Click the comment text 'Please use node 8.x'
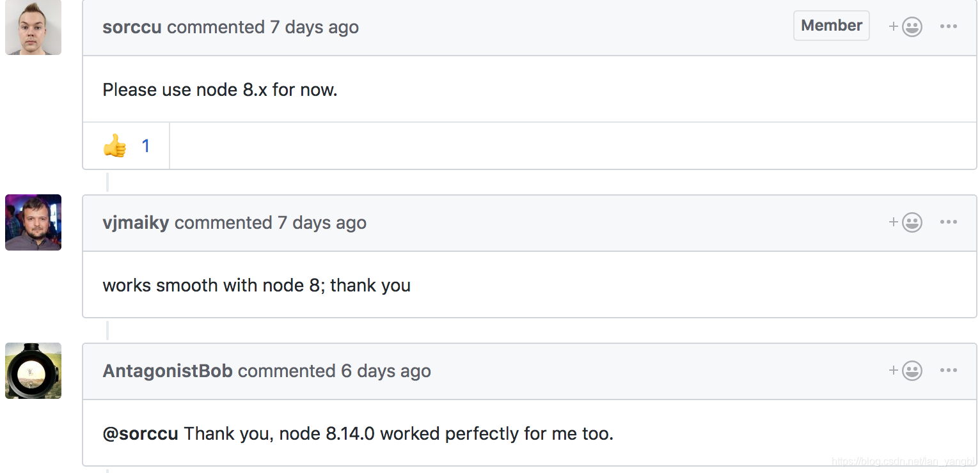 tap(185, 89)
